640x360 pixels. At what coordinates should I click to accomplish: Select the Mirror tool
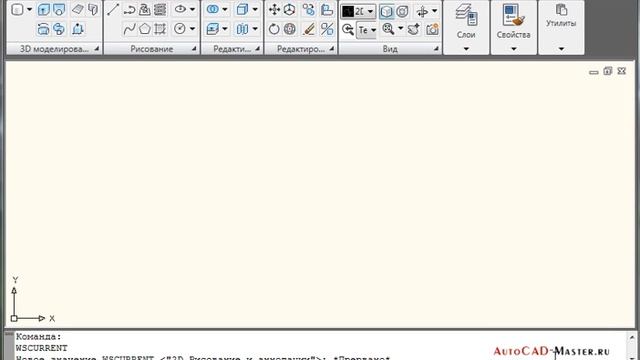(327, 29)
